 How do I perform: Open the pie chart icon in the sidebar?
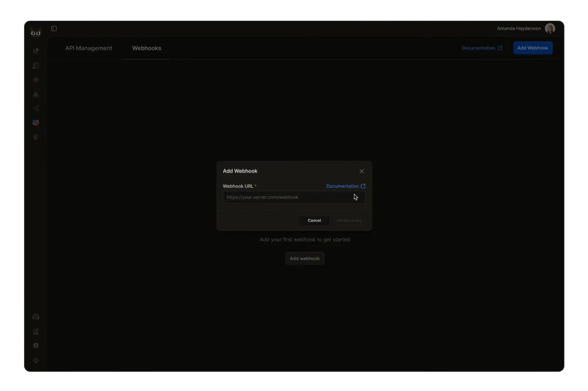click(x=36, y=51)
